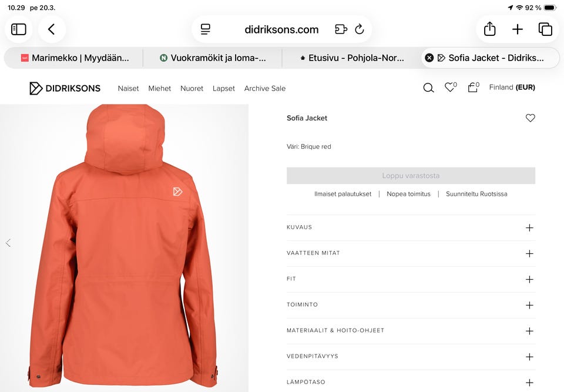
Task: Tap the Share icon in Safari
Action: tap(490, 29)
